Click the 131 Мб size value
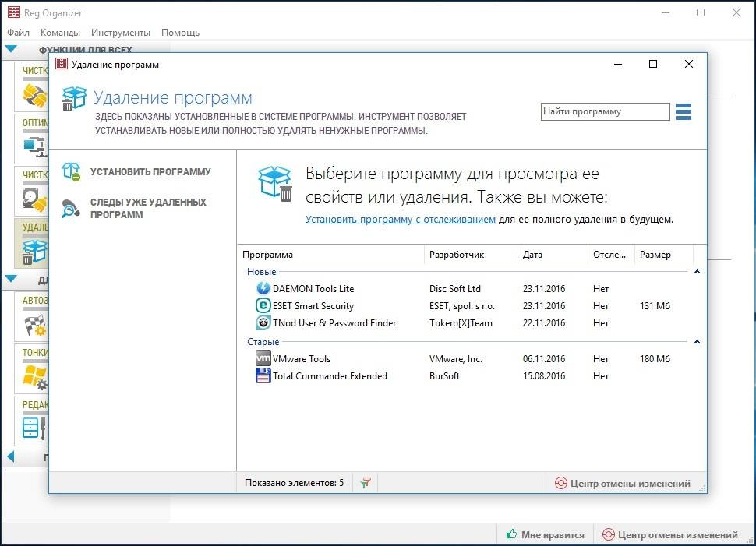The height and width of the screenshot is (546, 756). [655, 306]
